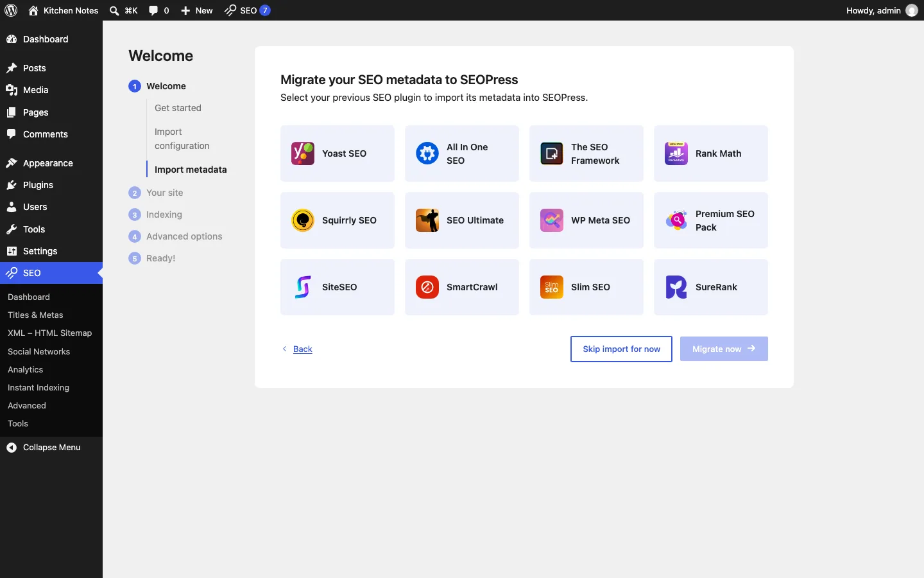The height and width of the screenshot is (578, 924).
Task: Click the Media library icon
Action: (x=12, y=90)
